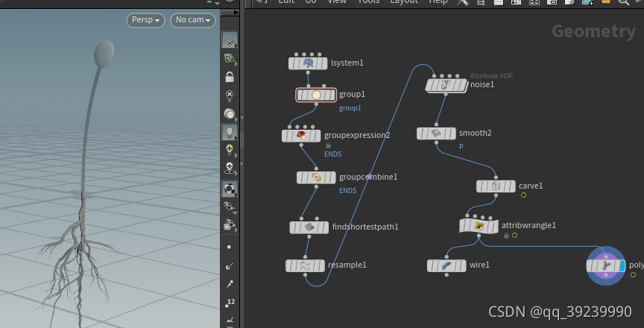Click the padlock icon in viewport toolbar

point(230,77)
